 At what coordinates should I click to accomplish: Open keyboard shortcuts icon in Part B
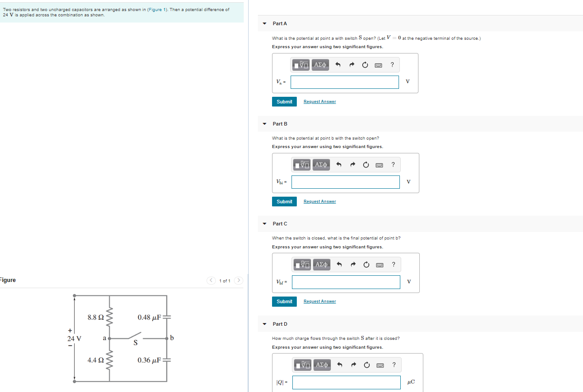pos(379,164)
